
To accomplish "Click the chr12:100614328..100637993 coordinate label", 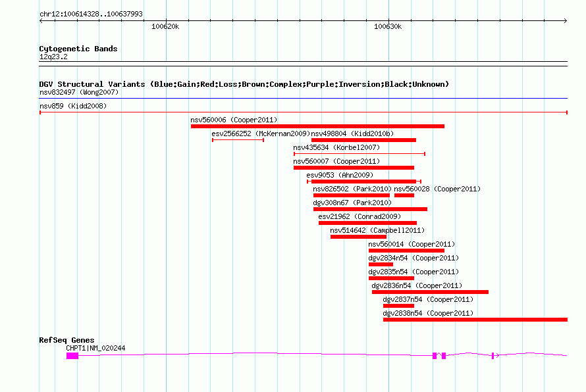I will tap(91, 14).
